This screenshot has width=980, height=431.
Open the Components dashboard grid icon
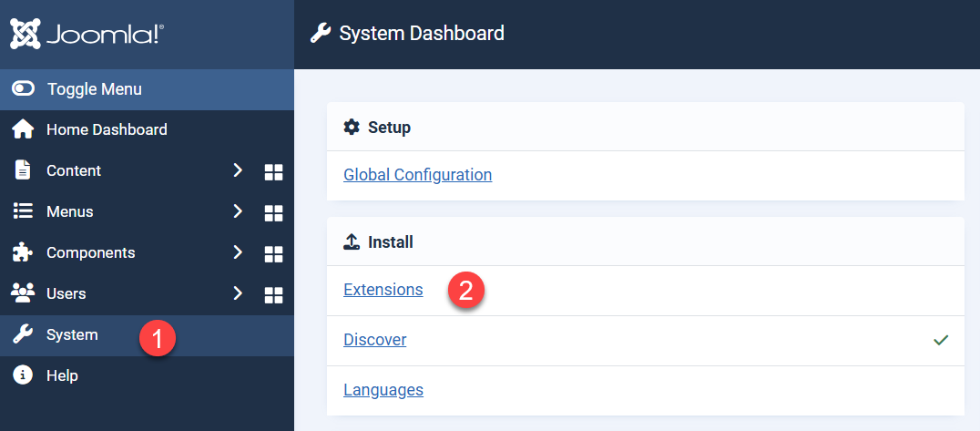274,254
